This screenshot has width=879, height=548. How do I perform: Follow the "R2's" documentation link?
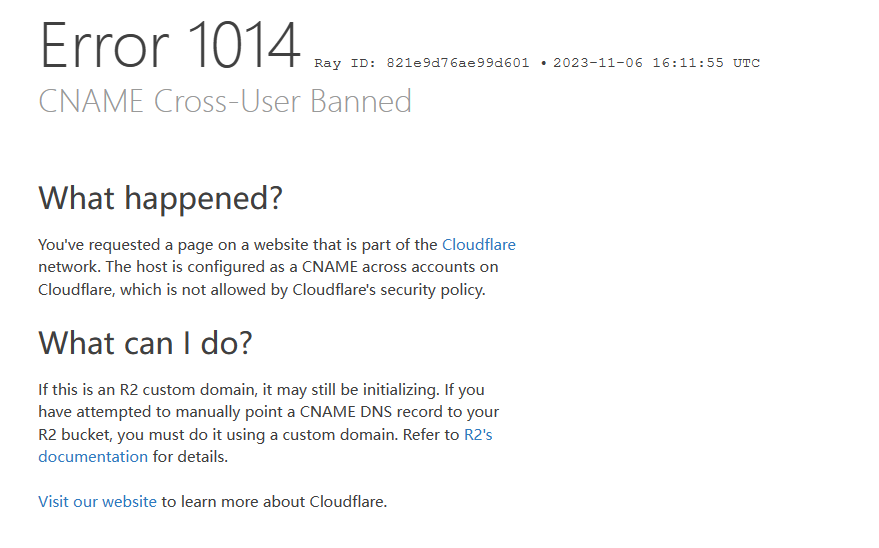coord(478,435)
